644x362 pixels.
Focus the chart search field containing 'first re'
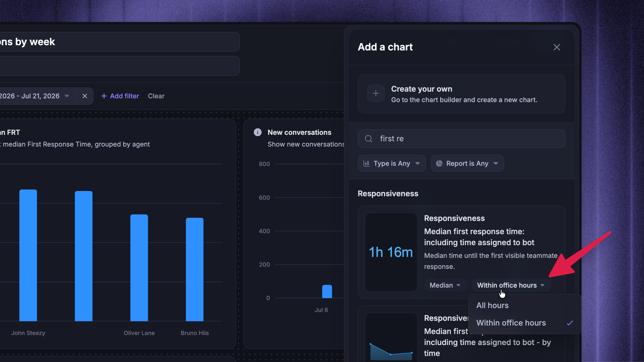tap(461, 139)
